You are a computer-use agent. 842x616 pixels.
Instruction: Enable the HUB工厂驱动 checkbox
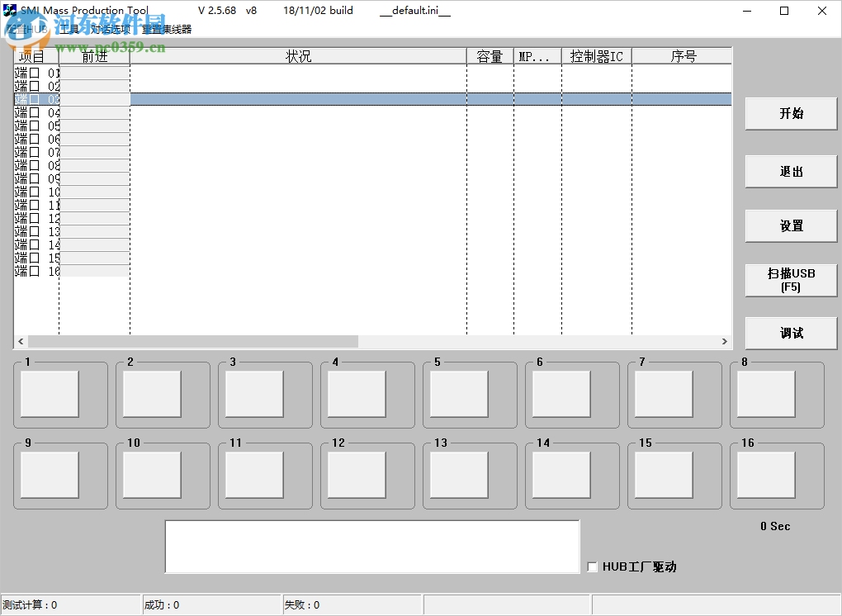pos(593,567)
